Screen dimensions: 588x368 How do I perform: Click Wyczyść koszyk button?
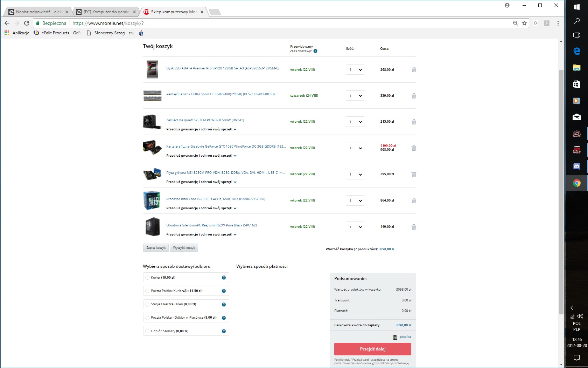click(x=184, y=248)
